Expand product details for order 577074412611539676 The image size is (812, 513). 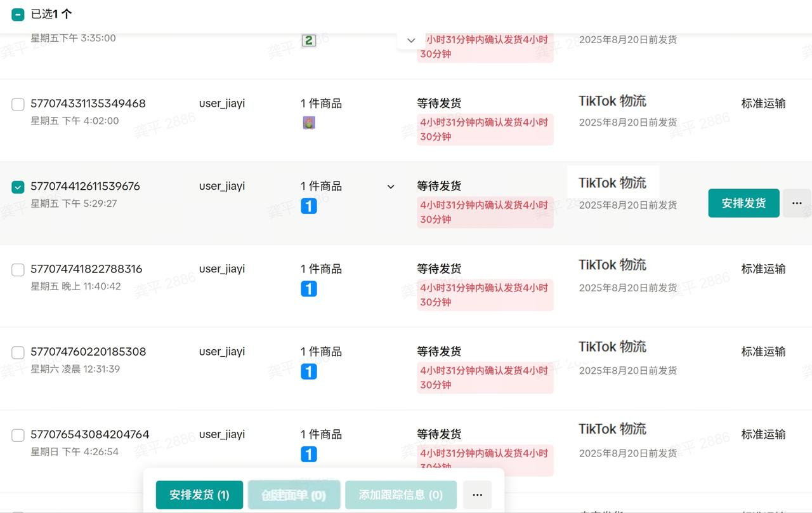391,187
